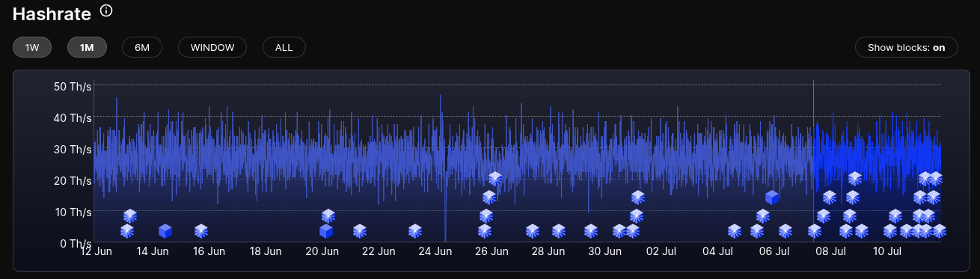Switch to the 1M time range
This screenshot has height=279, width=980.
[87, 47]
